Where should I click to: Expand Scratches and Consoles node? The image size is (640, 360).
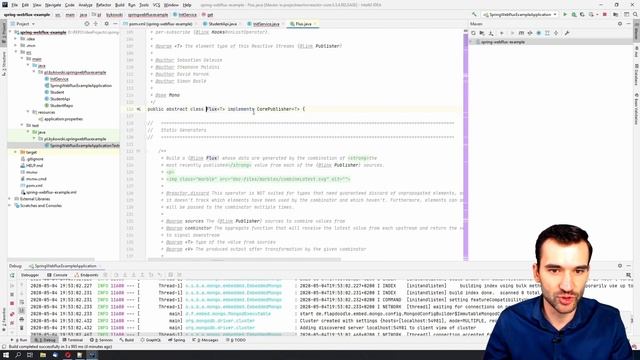pos(10,206)
